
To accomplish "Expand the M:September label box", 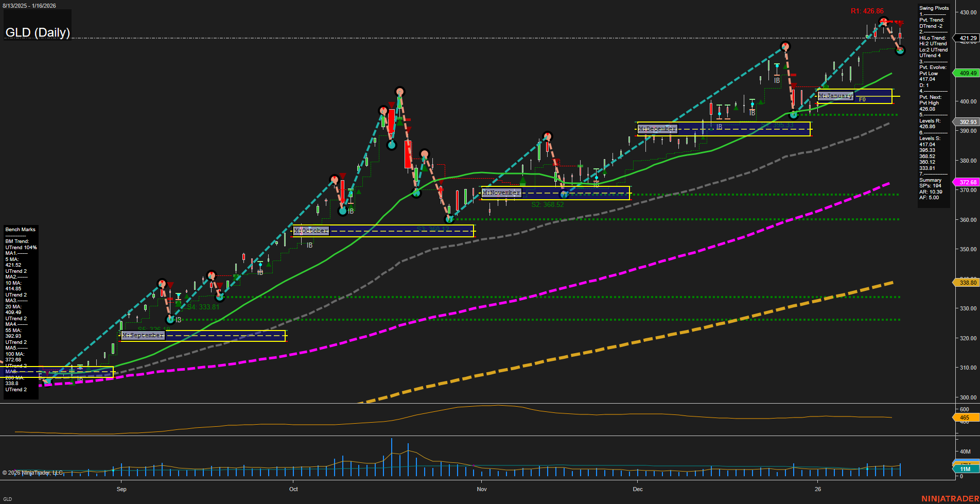I will (x=142, y=335).
